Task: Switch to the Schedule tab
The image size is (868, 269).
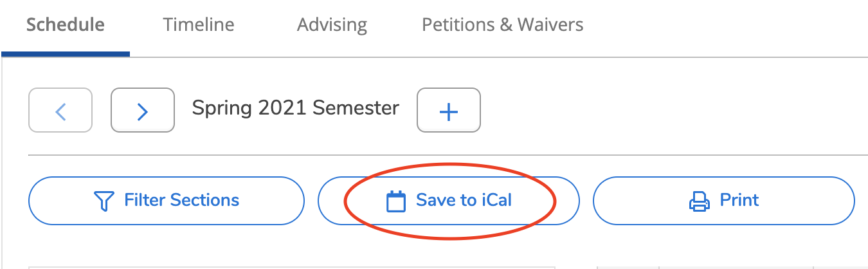Action: 65,25
